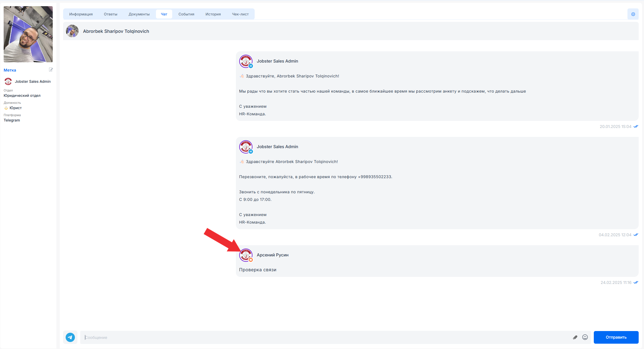This screenshot has height=349, width=644.
Task: Click the Telegram channel icon beside message field
Action: 70,337
